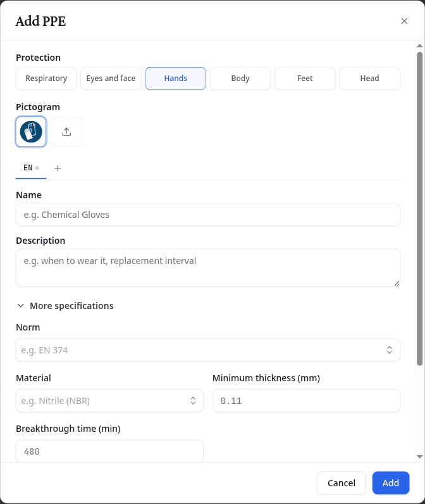
Task: Collapse the More specifications section
Action: pyautogui.click(x=65, y=306)
